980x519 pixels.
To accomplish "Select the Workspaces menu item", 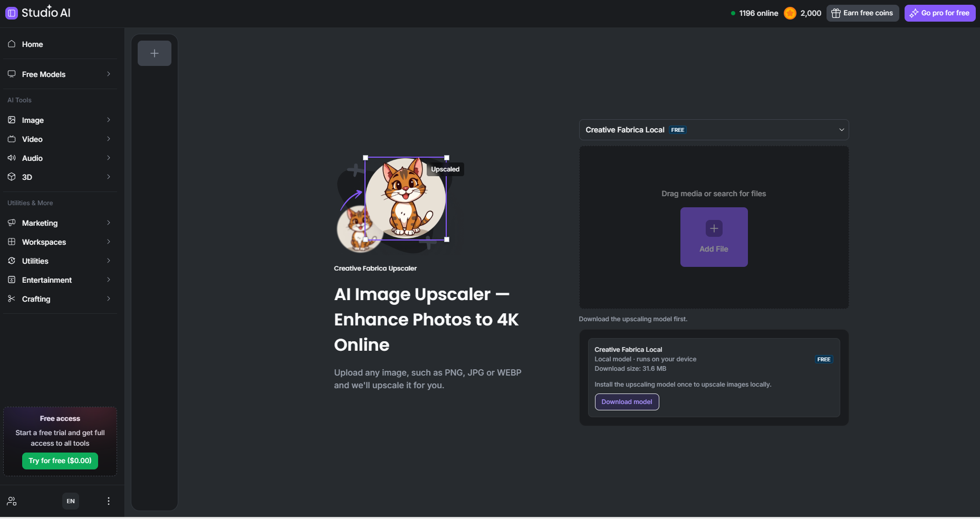I will (x=60, y=242).
